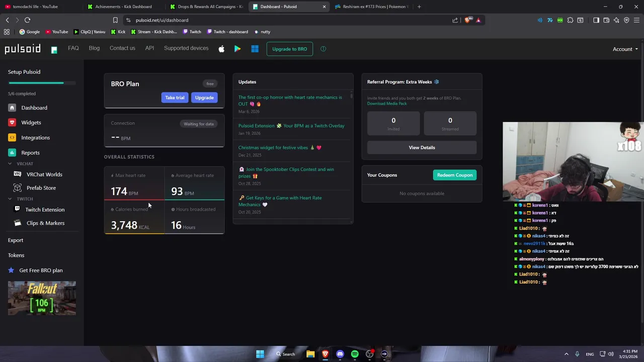Open the browser hamburger menu
The image size is (644, 362).
click(636, 20)
